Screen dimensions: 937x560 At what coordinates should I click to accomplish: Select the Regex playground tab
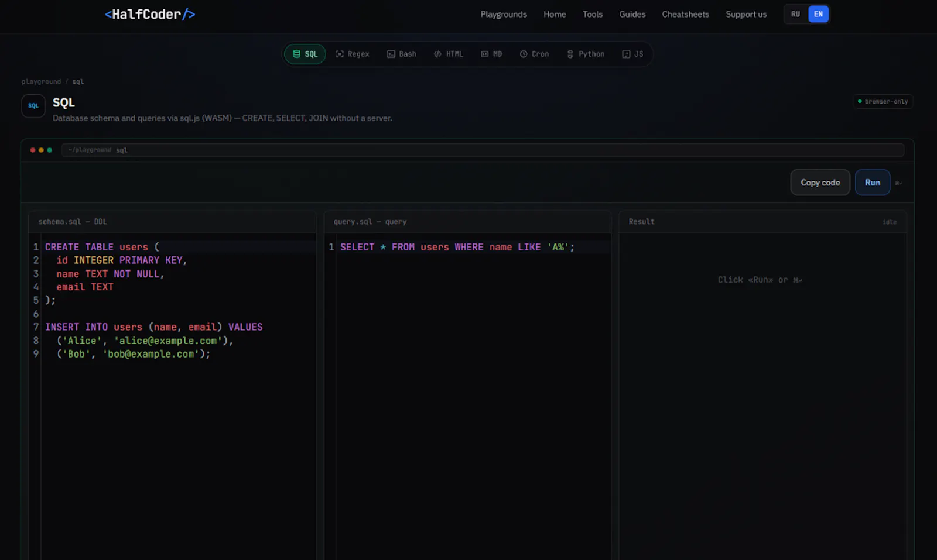pyautogui.click(x=353, y=54)
